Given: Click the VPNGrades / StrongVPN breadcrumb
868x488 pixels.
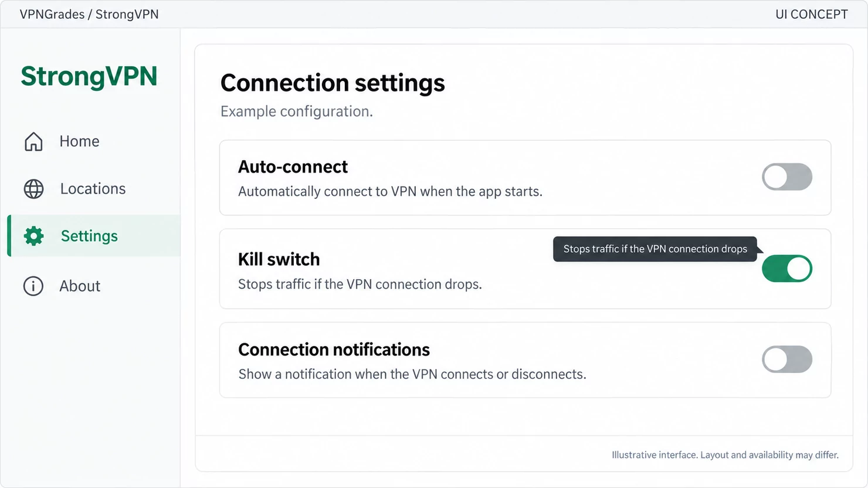Looking at the screenshot, I should tap(89, 14).
